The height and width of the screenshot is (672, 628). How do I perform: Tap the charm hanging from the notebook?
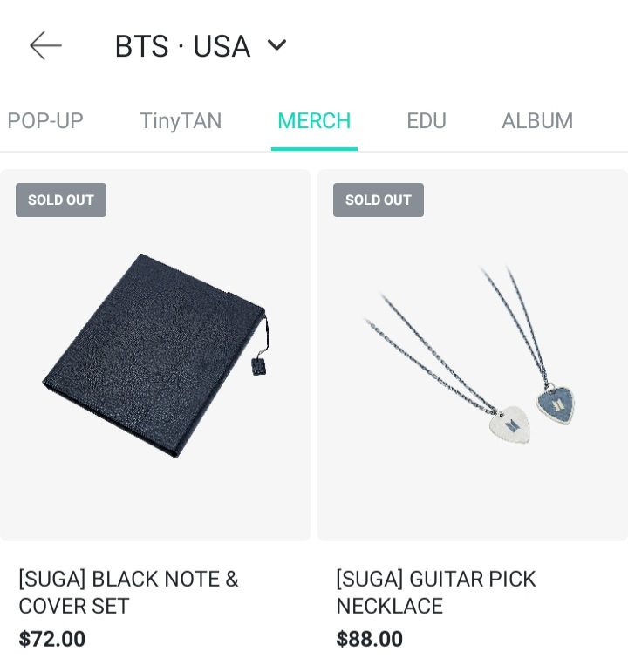click(259, 366)
